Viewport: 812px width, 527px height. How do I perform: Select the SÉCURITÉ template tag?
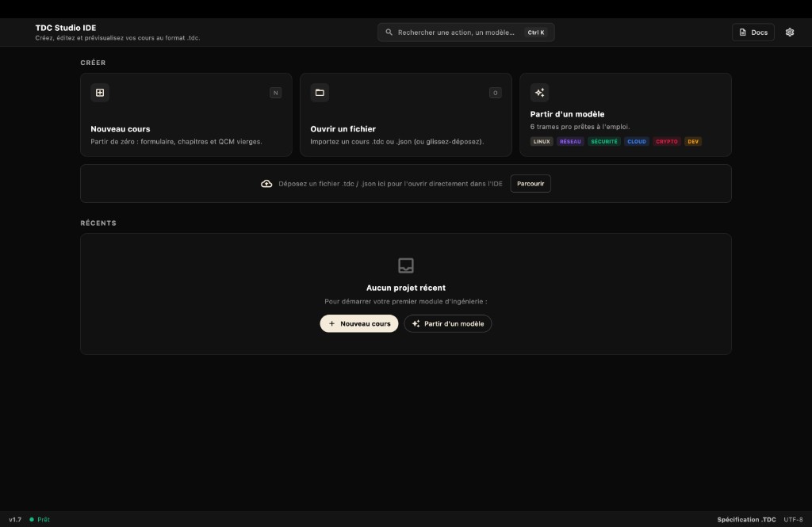tap(604, 141)
